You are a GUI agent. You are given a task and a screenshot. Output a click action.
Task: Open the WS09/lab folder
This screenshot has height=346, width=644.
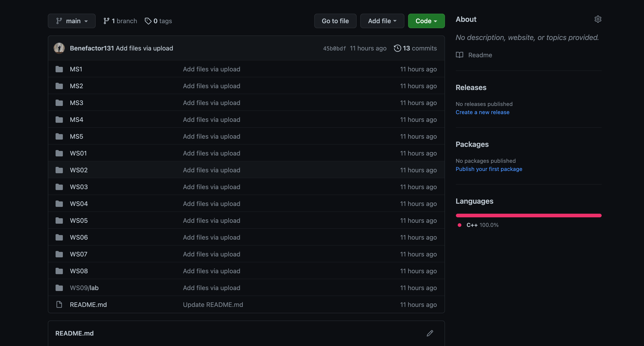84,288
